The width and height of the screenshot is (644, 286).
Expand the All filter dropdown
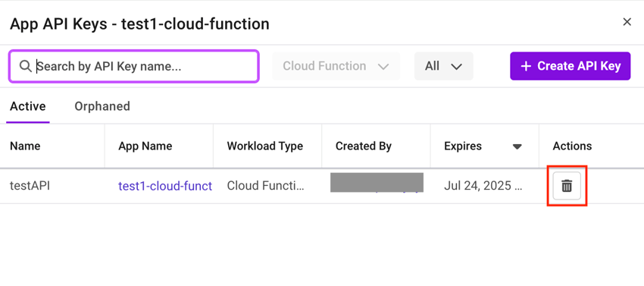click(x=443, y=66)
